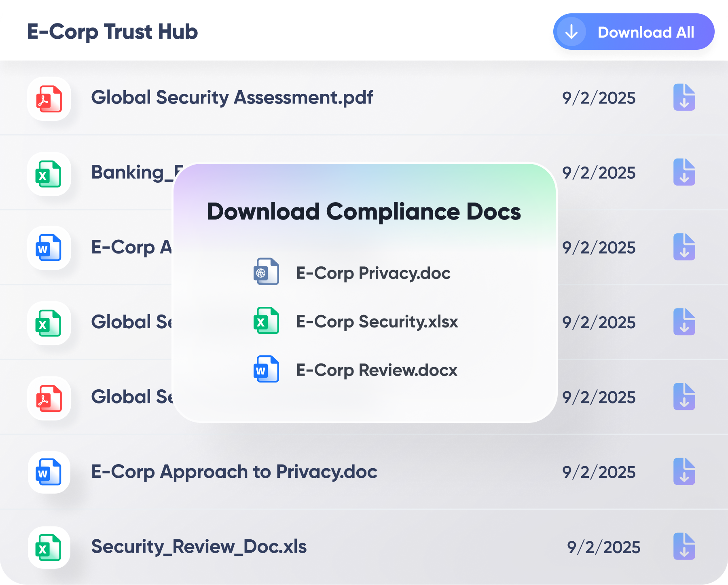The height and width of the screenshot is (585, 728).
Task: Download E-Corp Approach to Privacy.doc file
Action: point(684,471)
